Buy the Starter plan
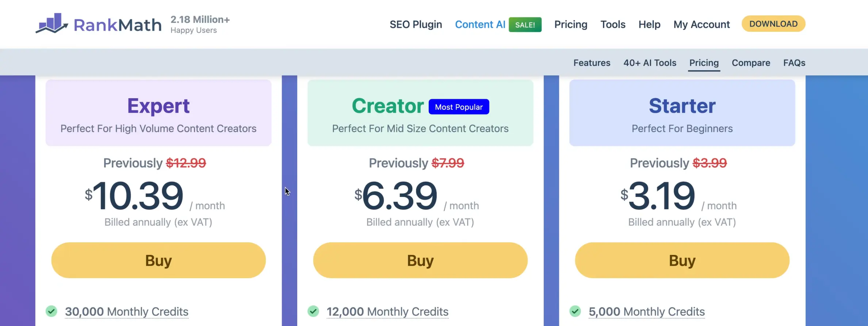Screen dimensions: 868x326 pos(681,260)
